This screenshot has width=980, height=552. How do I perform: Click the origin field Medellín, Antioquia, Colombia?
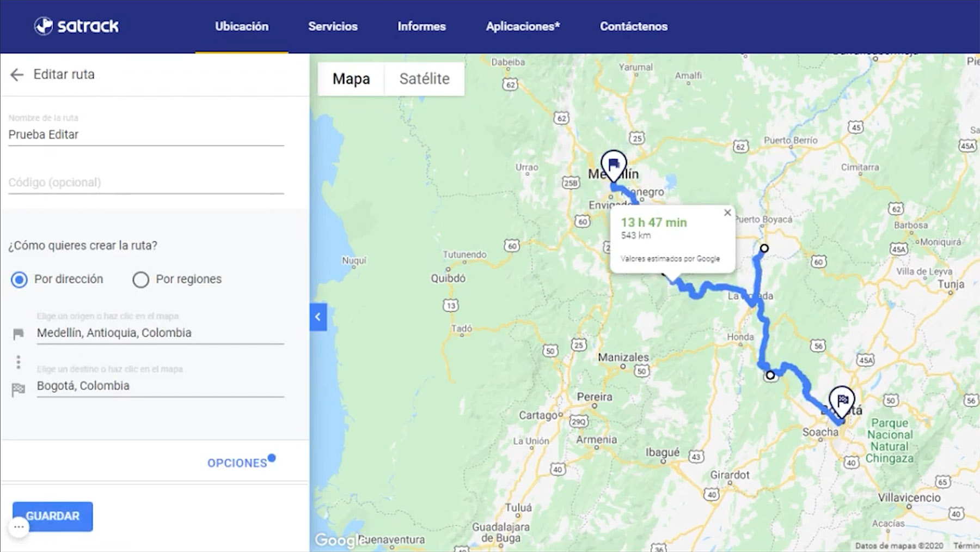tap(160, 333)
